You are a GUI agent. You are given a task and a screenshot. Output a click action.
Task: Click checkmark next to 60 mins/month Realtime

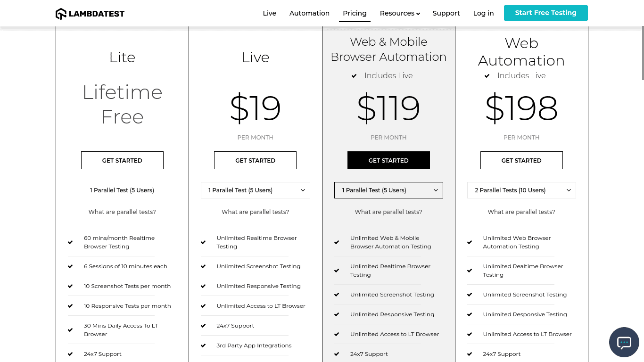click(70, 242)
